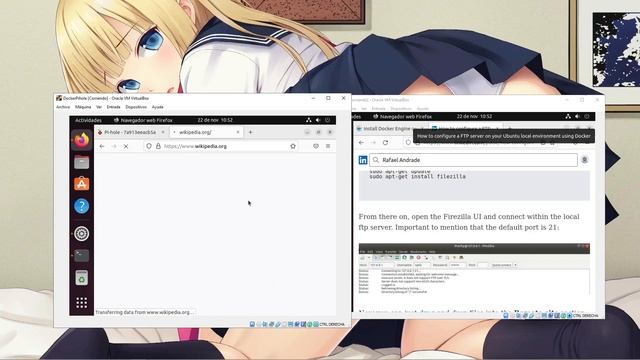Click 'sudo apt-get install filezilla' code line

point(418,177)
